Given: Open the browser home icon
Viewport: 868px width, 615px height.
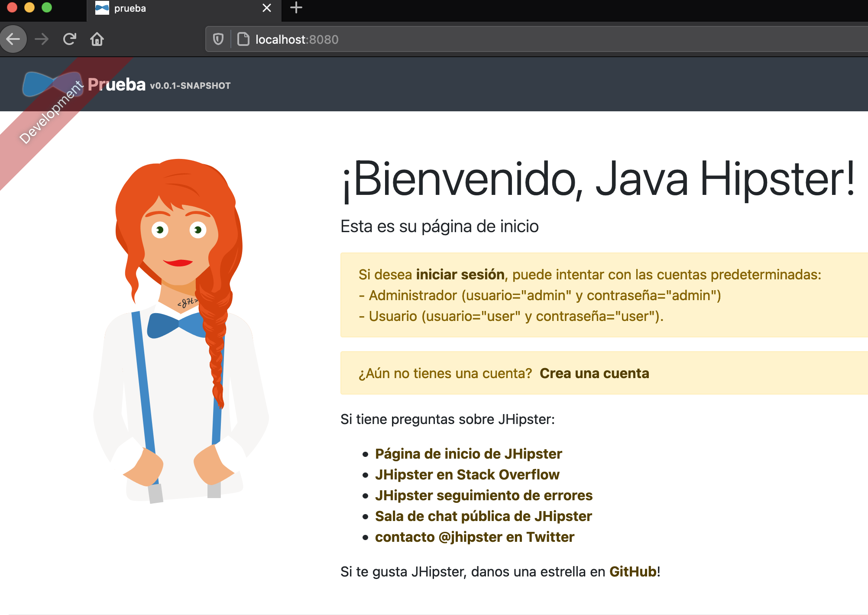Looking at the screenshot, I should tap(97, 39).
